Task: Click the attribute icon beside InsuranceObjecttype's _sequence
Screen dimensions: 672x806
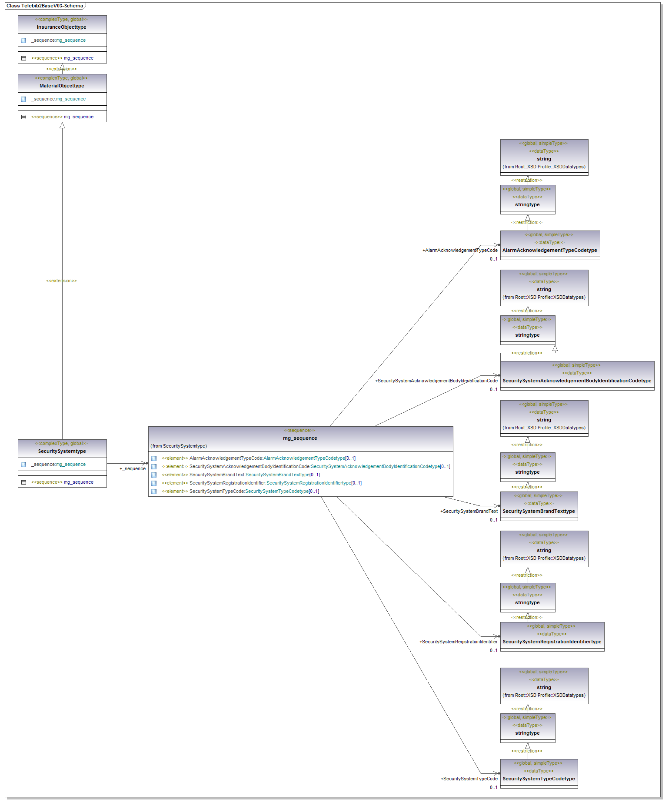Action: pyautogui.click(x=23, y=40)
